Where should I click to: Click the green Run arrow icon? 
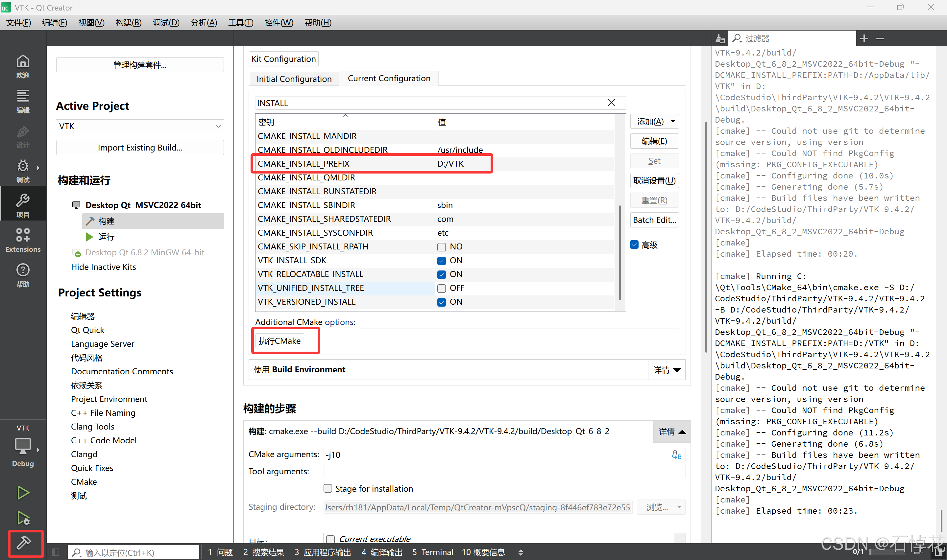pyautogui.click(x=23, y=492)
